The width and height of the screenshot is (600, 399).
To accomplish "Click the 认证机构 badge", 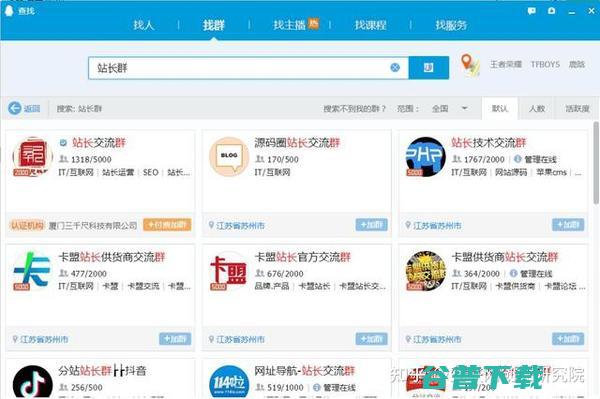I will pyautogui.click(x=27, y=225).
